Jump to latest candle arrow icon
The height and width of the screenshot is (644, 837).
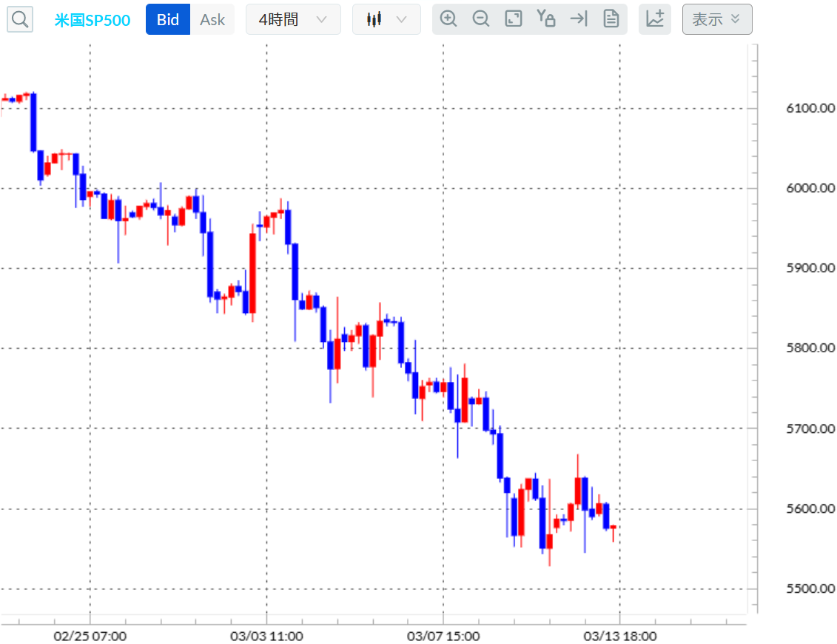[579, 19]
